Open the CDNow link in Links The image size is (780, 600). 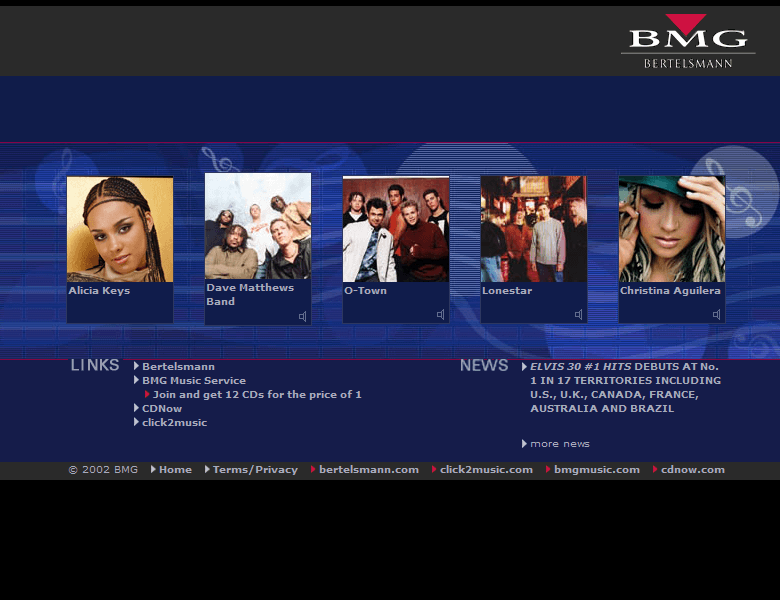[x=162, y=408]
